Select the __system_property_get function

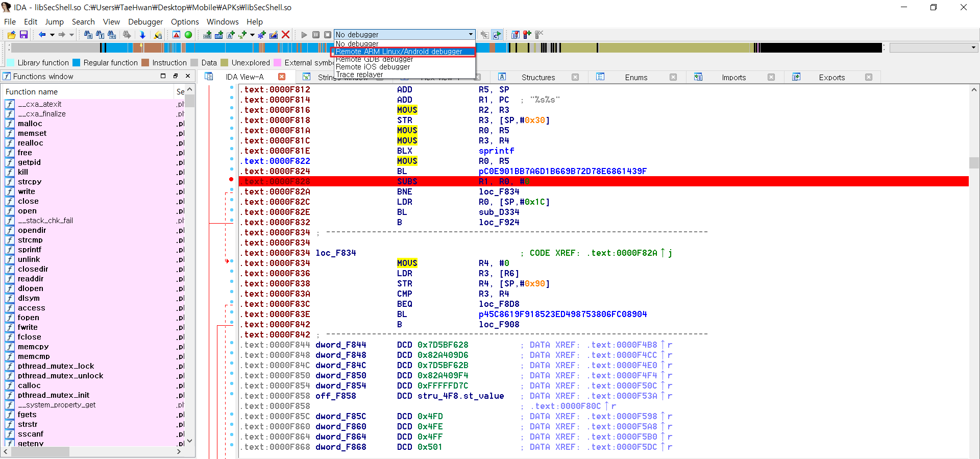pos(94,405)
